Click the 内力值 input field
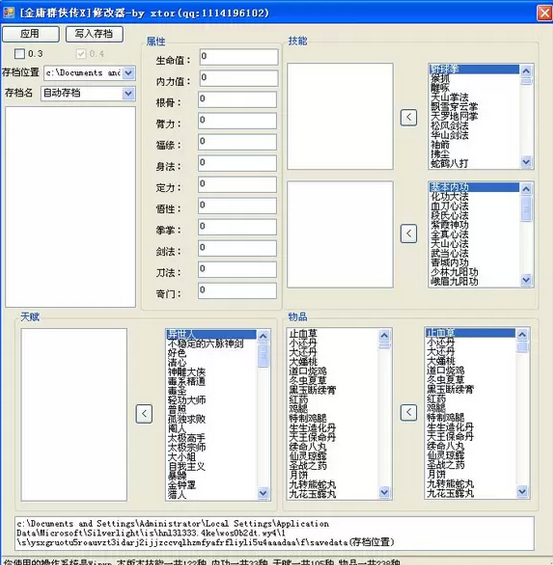The image size is (553, 565). point(239,78)
